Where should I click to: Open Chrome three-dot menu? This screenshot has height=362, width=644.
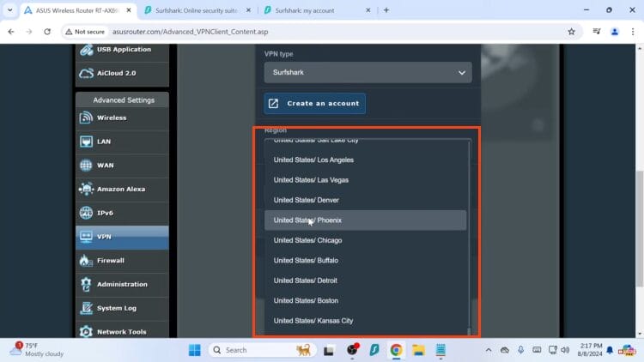click(x=633, y=32)
